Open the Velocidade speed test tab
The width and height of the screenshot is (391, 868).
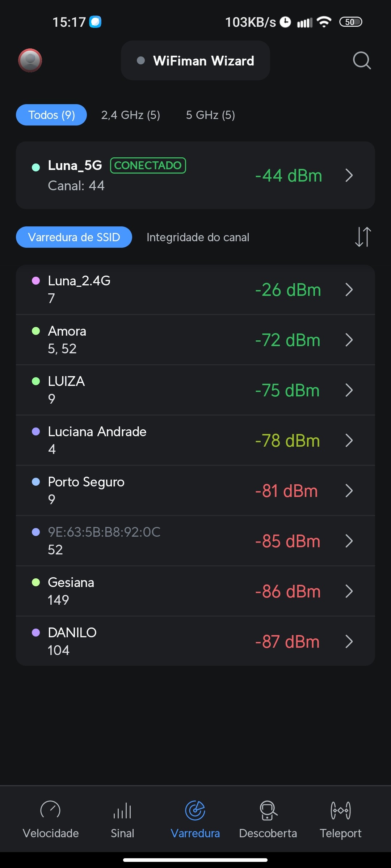click(x=51, y=819)
